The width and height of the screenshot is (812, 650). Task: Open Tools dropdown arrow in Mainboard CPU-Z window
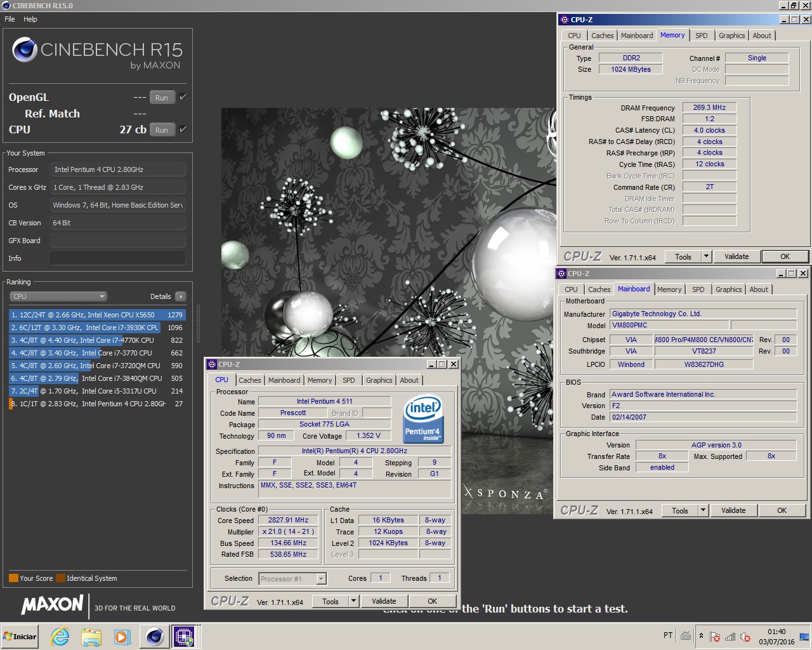coord(704,510)
